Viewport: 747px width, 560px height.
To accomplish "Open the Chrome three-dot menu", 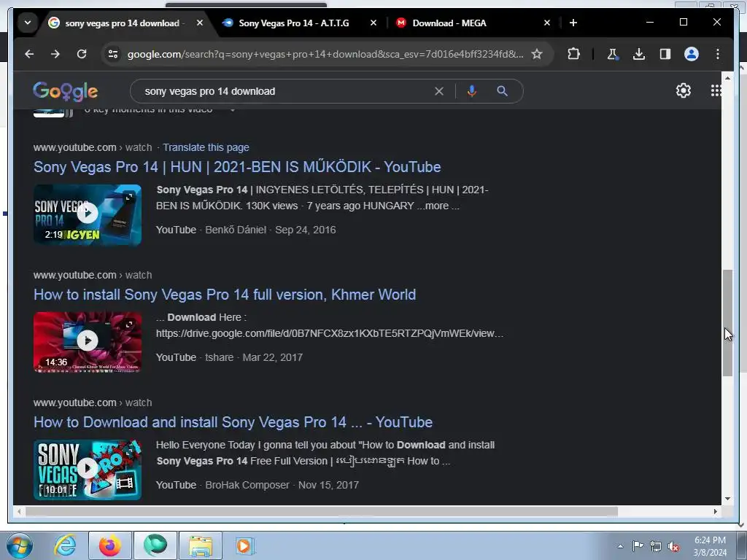I will [718, 54].
